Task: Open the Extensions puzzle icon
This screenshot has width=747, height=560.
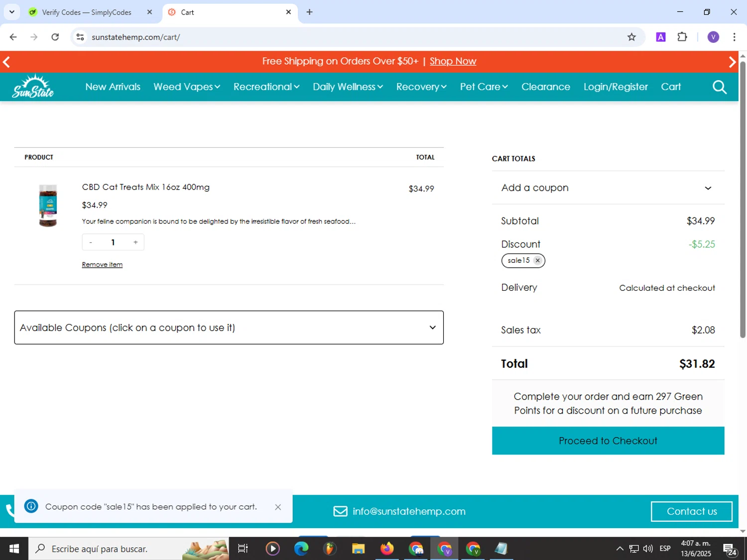Action: (682, 37)
